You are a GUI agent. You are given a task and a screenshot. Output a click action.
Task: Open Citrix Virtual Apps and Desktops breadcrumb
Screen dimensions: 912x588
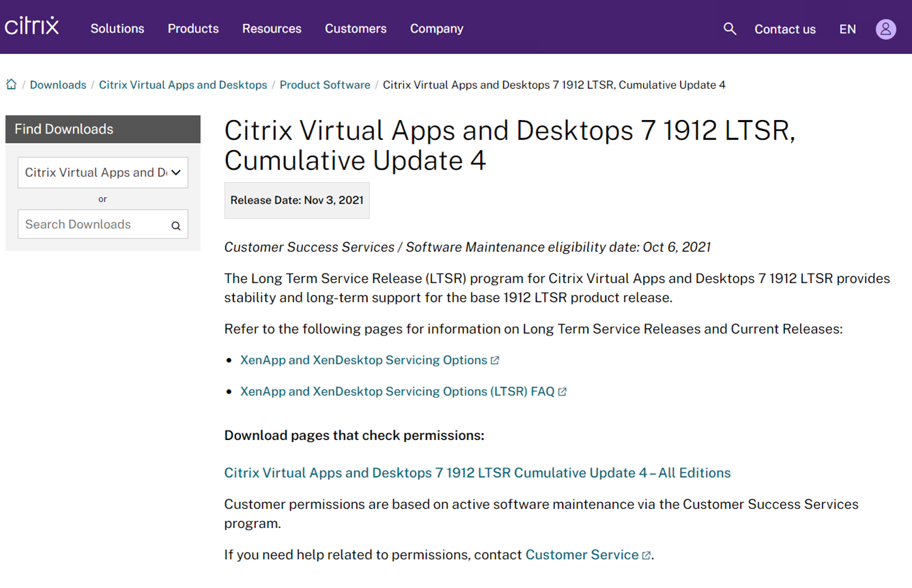tap(183, 85)
